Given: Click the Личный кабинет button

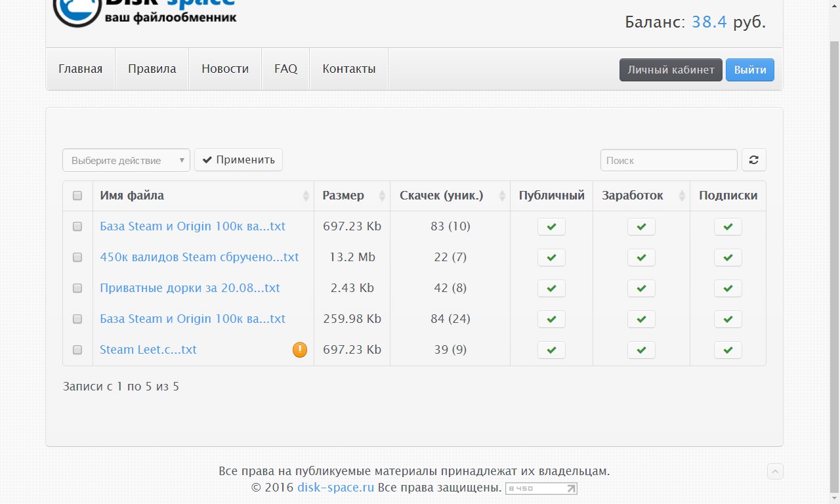Looking at the screenshot, I should pos(671,70).
